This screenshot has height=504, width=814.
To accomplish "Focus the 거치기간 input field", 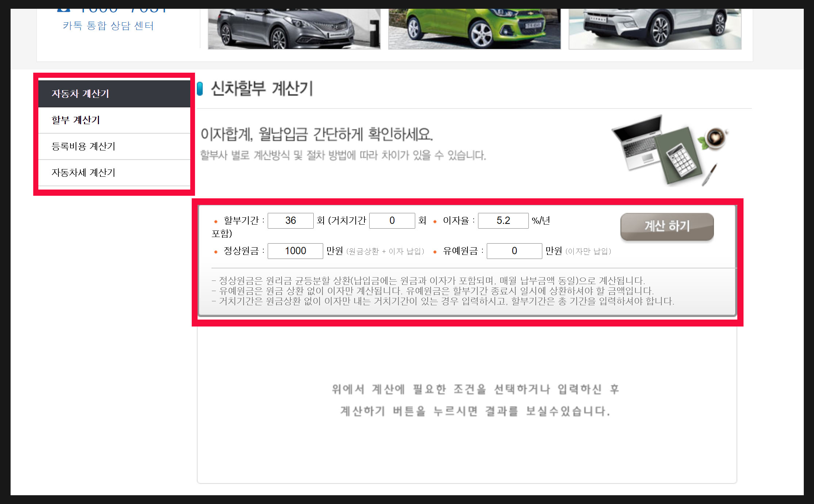I will click(392, 221).
